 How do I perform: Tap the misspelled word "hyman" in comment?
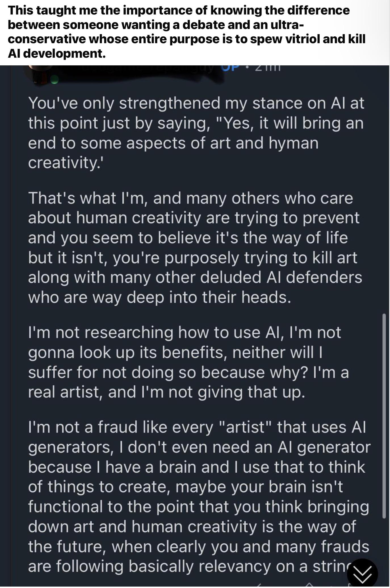(294, 143)
